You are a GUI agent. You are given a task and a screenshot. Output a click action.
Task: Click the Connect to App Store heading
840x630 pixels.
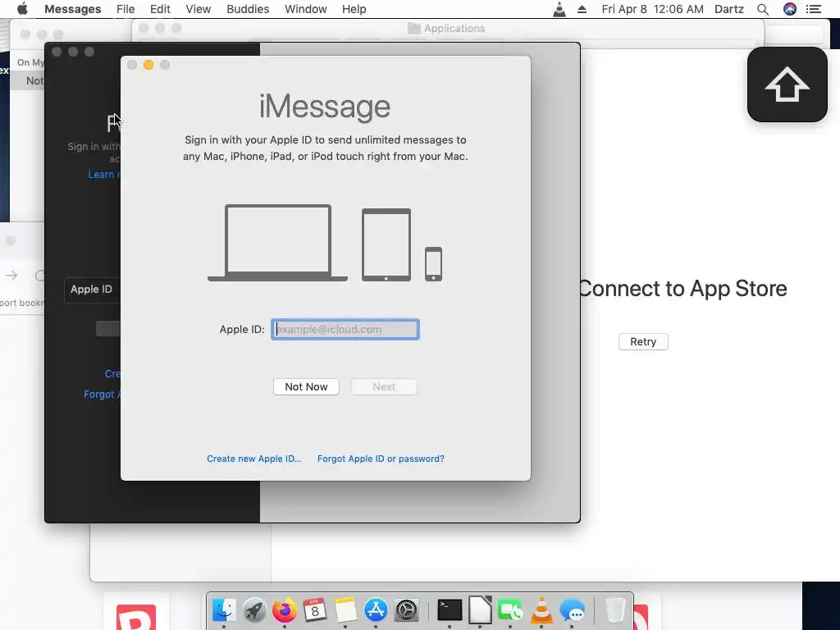coord(683,289)
